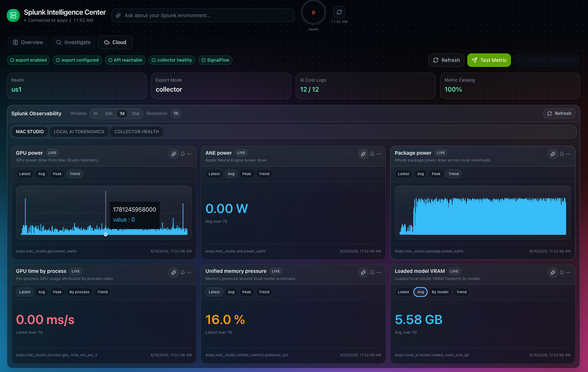Click sparkle icon in the ask field
588x372 pixels.
[118, 15]
